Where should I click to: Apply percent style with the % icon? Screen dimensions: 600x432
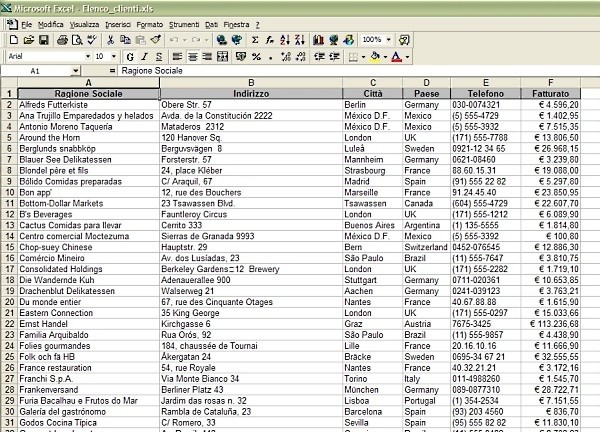point(257,57)
